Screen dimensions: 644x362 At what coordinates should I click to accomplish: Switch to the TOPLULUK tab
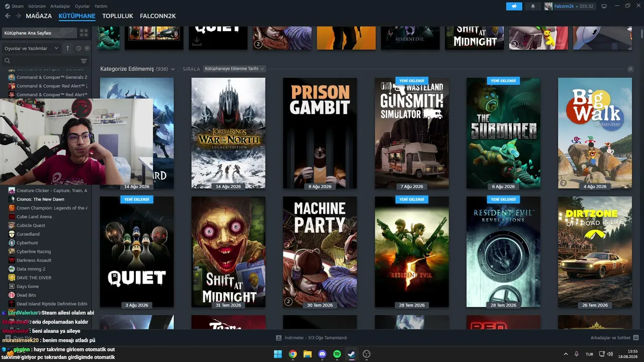coord(118,16)
